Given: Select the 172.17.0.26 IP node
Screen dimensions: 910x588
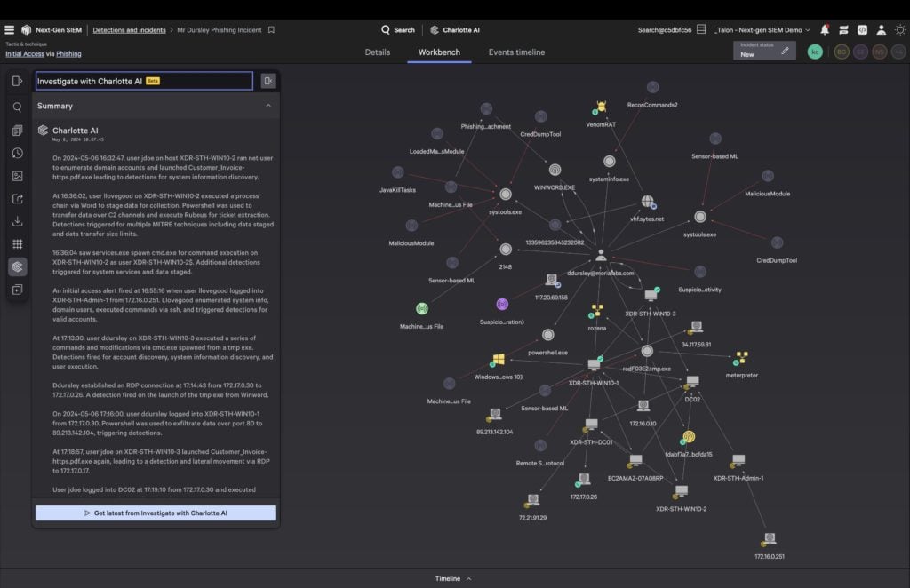Looking at the screenshot, I should coord(583,480).
